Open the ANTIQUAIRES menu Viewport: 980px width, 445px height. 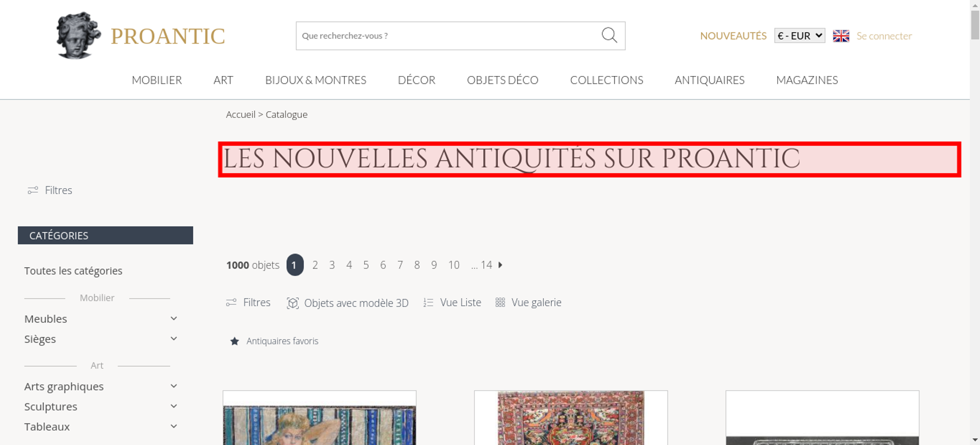pos(710,80)
